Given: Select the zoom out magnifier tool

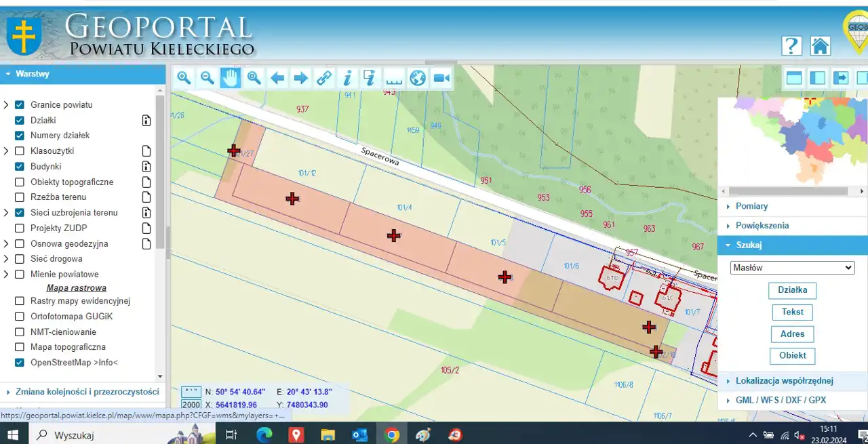Looking at the screenshot, I should [208, 78].
